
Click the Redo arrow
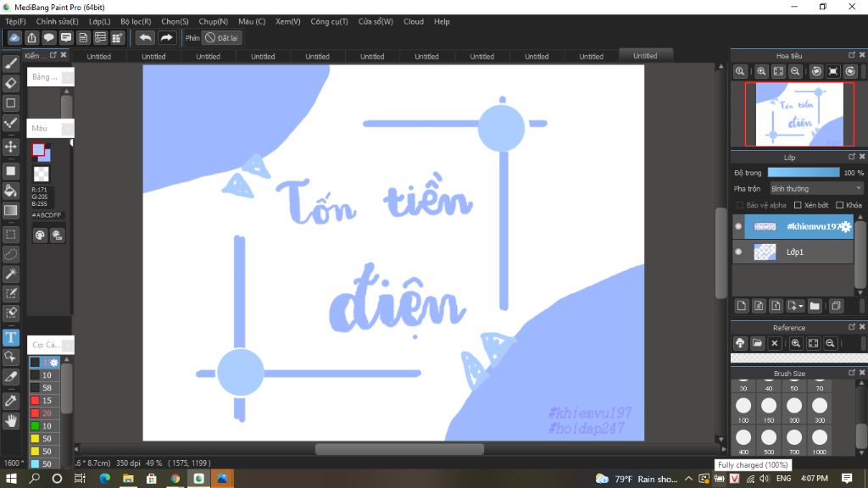pos(166,37)
